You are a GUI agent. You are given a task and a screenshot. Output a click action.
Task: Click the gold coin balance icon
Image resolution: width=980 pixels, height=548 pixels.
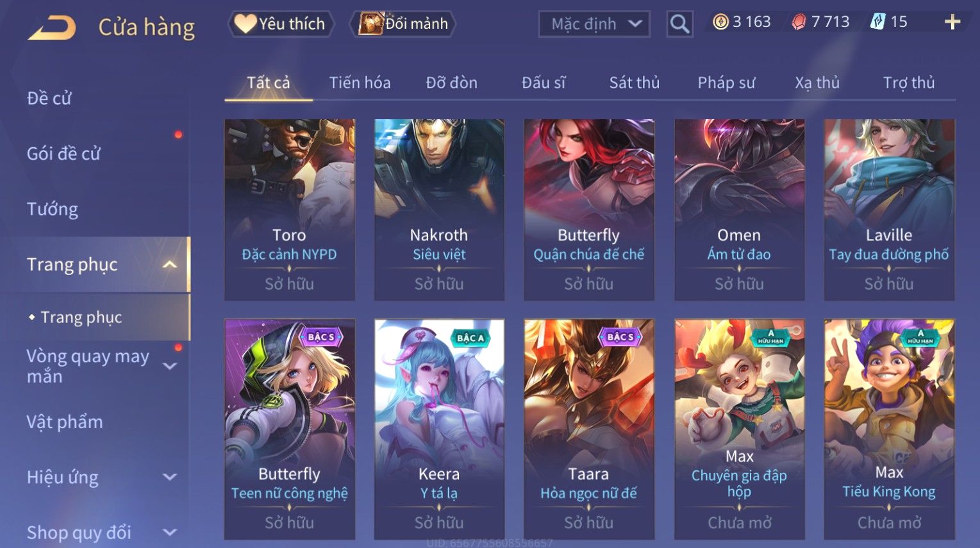tap(721, 22)
